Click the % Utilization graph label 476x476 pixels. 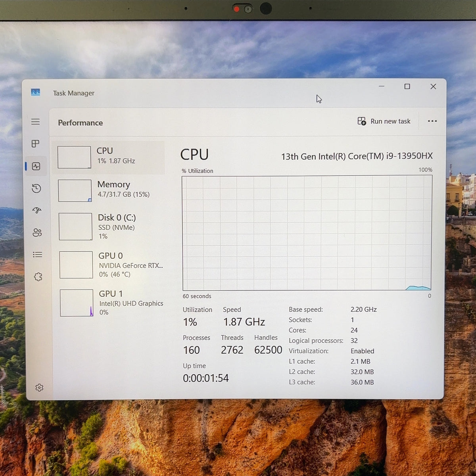coord(198,171)
